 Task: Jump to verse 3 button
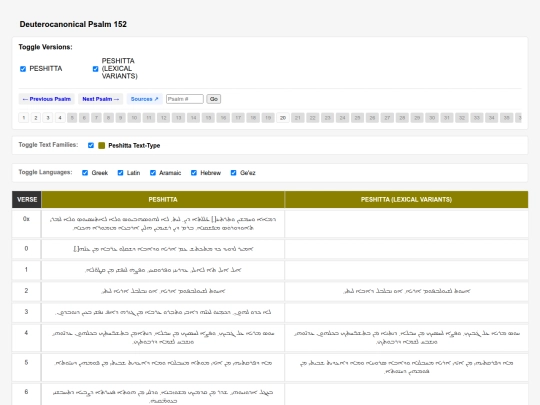click(48, 118)
